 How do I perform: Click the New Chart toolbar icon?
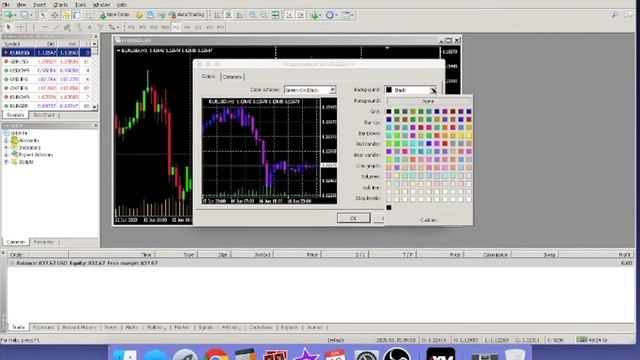point(9,15)
